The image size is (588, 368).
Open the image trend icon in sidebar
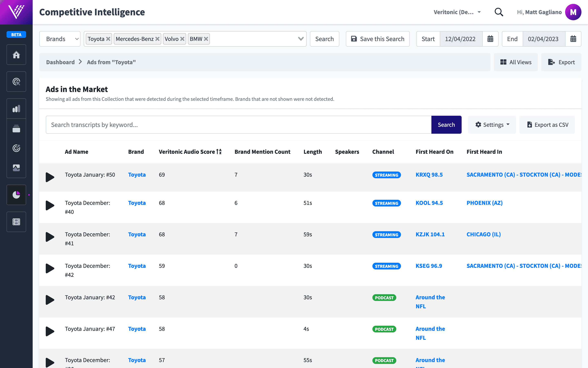tap(16, 168)
